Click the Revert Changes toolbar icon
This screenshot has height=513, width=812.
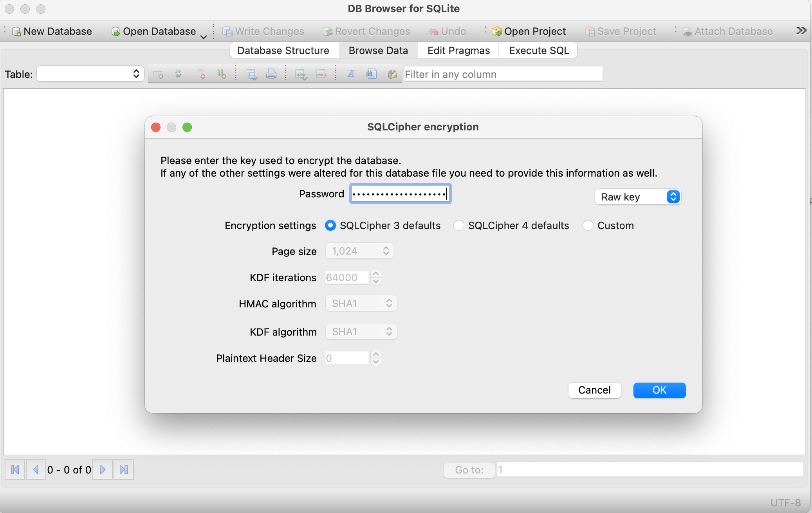pyautogui.click(x=327, y=32)
